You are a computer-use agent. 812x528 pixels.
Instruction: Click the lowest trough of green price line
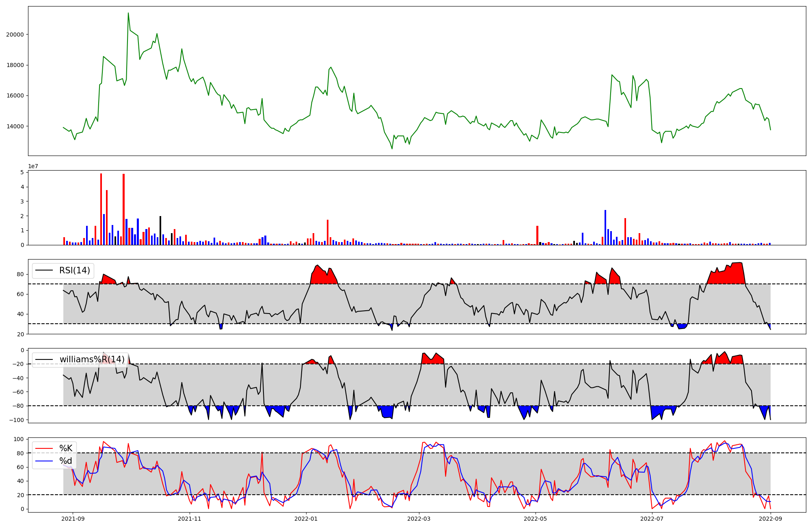[x=392, y=148]
